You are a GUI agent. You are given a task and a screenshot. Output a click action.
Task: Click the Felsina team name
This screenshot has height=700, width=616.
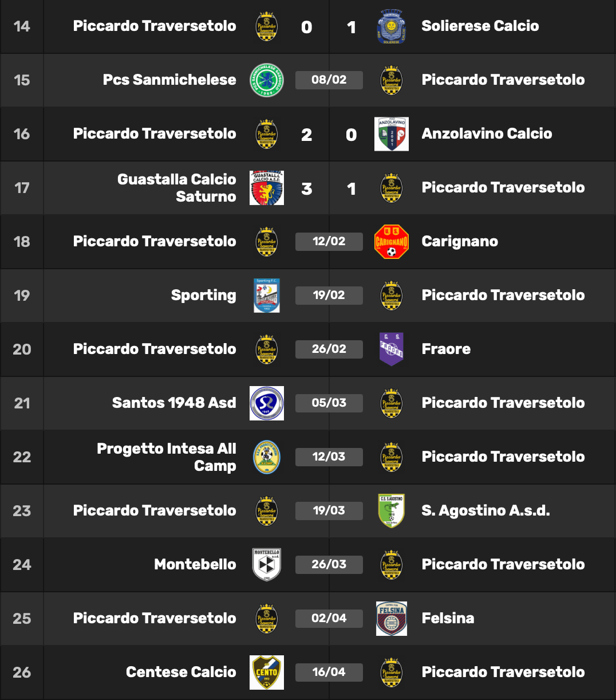[448, 619]
